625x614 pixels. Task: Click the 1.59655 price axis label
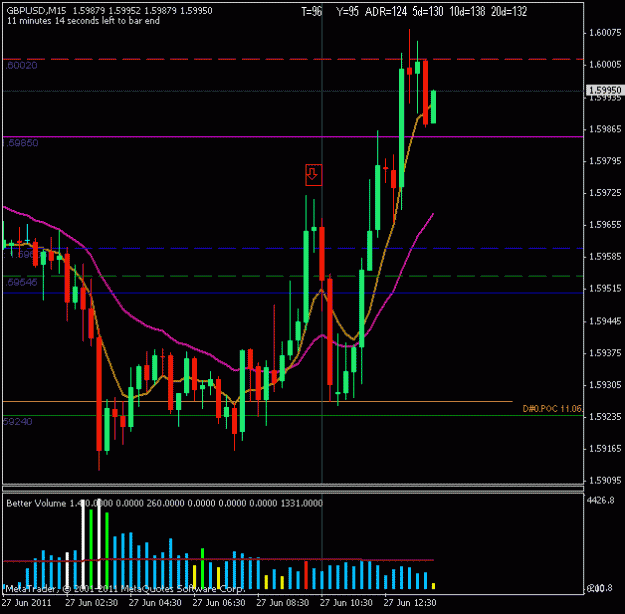[605, 225]
